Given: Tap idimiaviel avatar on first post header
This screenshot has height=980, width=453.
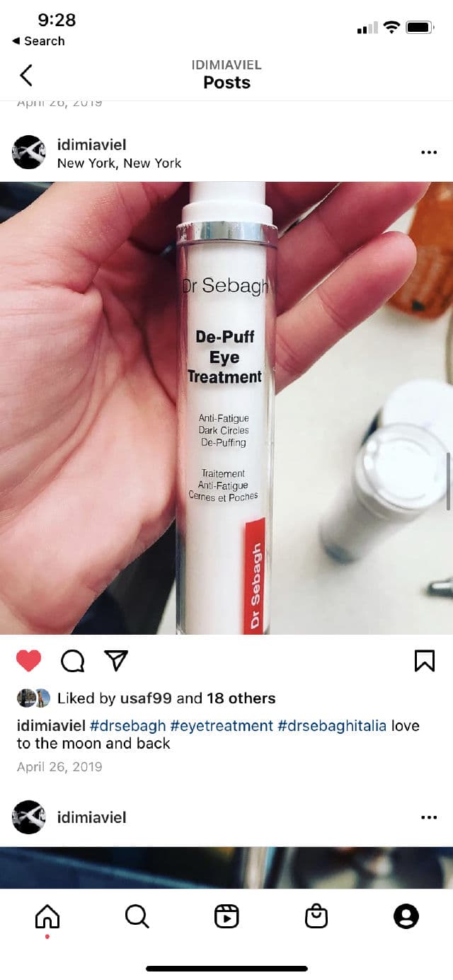Looking at the screenshot, I should [x=29, y=152].
